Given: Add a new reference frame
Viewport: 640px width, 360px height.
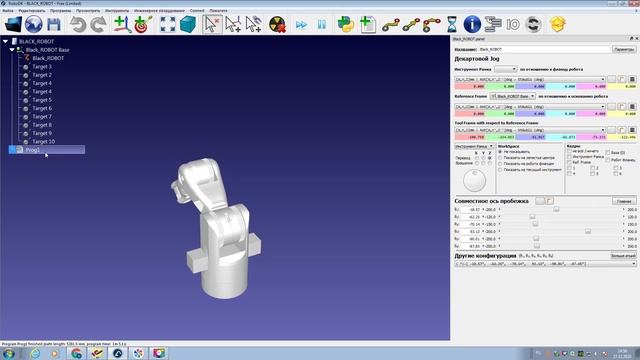Looking at the screenshot, I should pos(122,24).
